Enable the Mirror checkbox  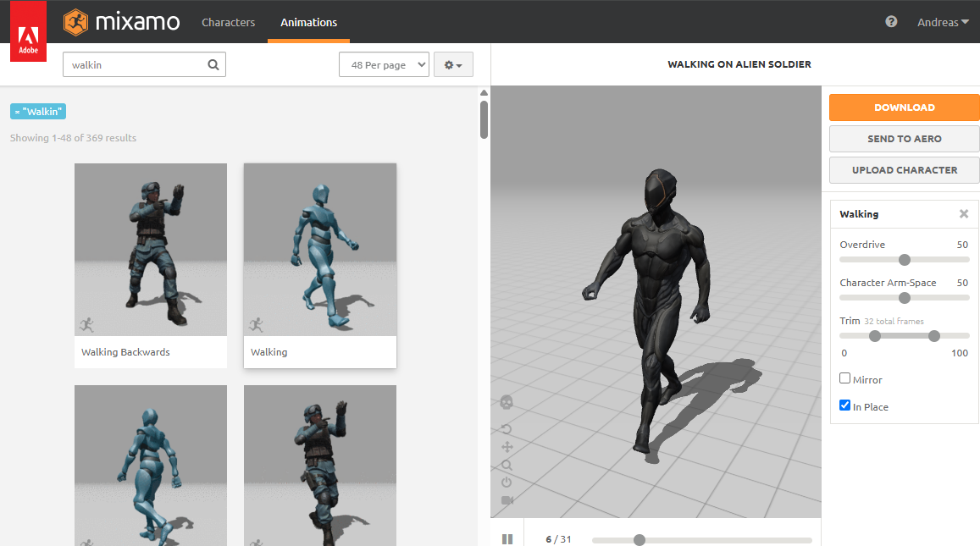point(845,378)
